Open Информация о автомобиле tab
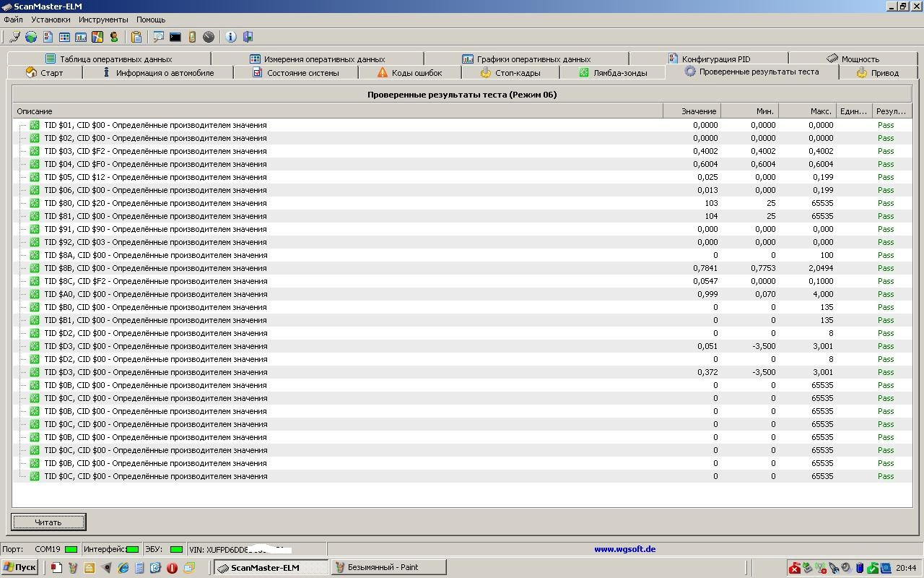 [x=158, y=72]
